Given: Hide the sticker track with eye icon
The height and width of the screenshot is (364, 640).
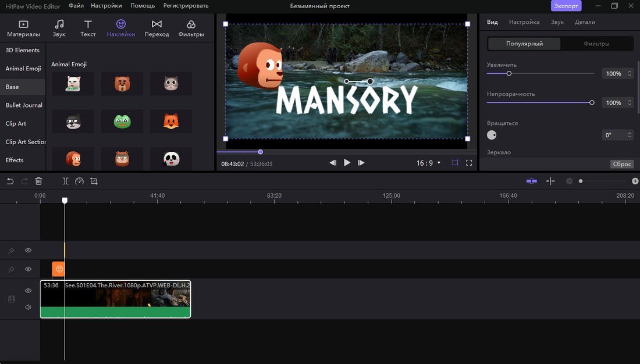Looking at the screenshot, I should [28, 269].
